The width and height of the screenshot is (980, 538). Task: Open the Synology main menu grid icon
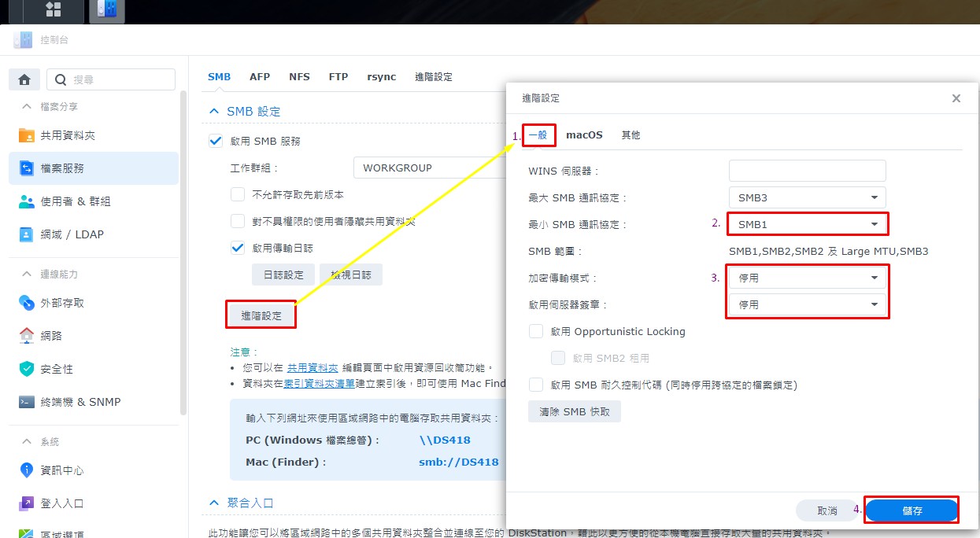click(54, 10)
